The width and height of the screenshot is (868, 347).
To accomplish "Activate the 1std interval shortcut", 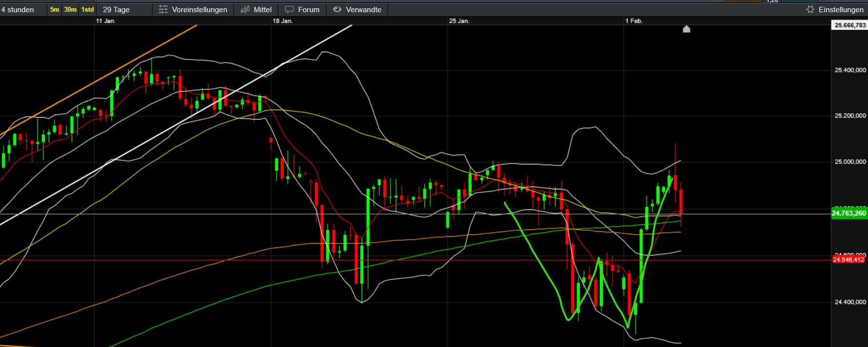I will tap(88, 10).
